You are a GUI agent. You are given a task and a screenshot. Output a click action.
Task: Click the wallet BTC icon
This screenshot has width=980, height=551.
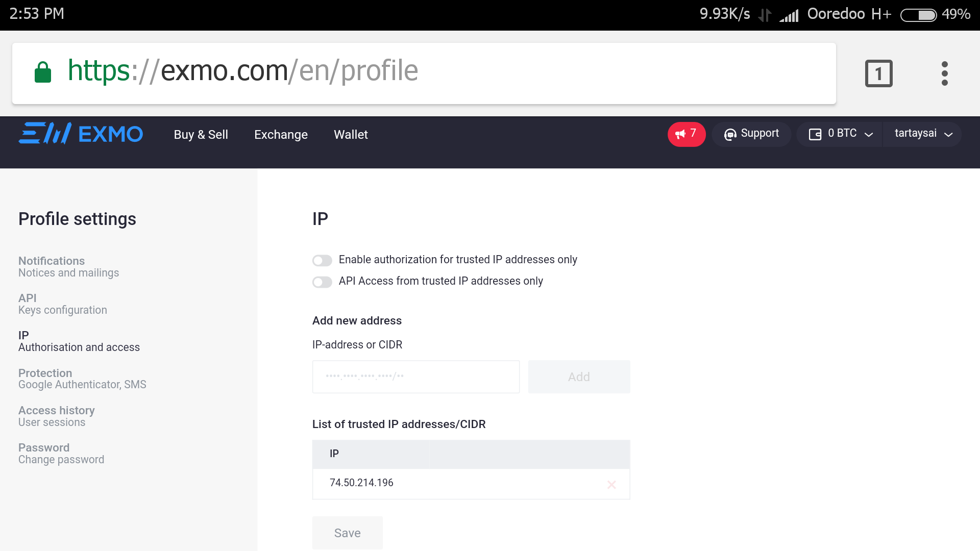tap(815, 134)
